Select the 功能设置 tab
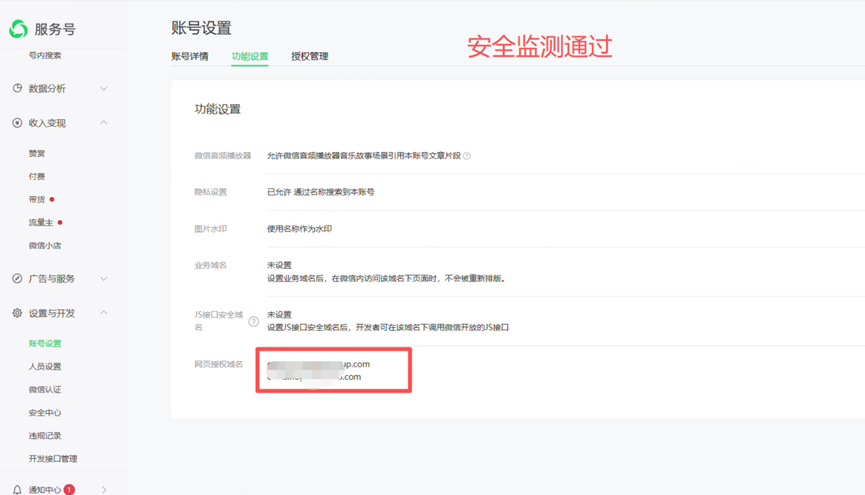Viewport: 865px width, 495px height. click(x=250, y=57)
